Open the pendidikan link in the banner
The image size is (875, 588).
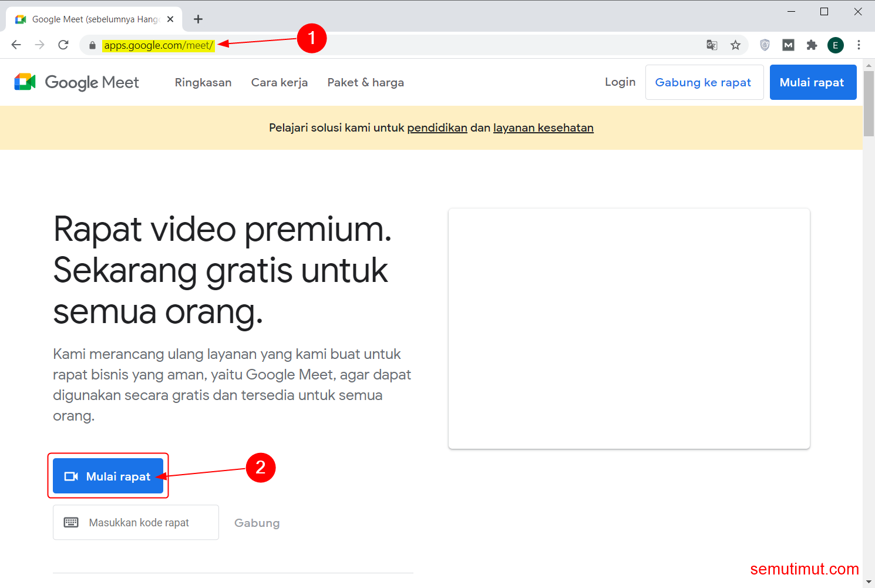click(x=437, y=127)
